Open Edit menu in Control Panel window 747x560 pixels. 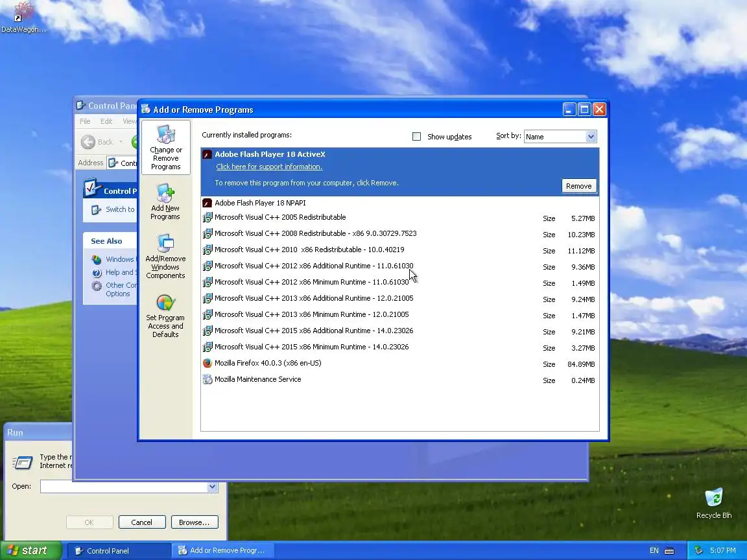click(106, 121)
